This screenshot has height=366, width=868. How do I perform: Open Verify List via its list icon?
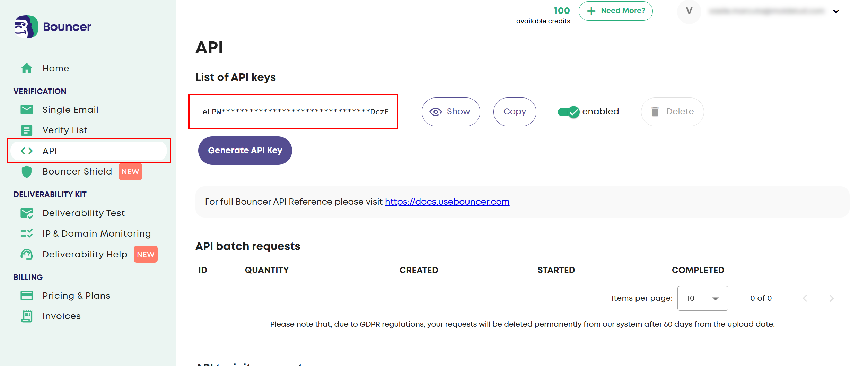pos(27,130)
